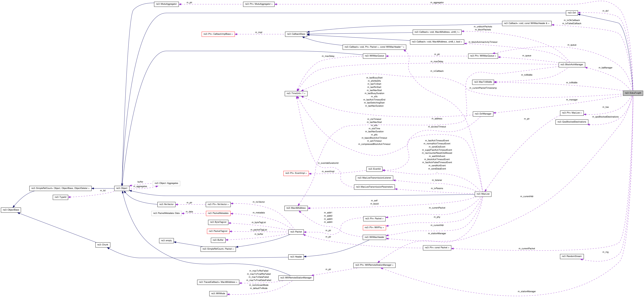This screenshot has width=644, height=297.
Task: Select the grey ns3::Object::Aggregates node
Action: [166, 183]
